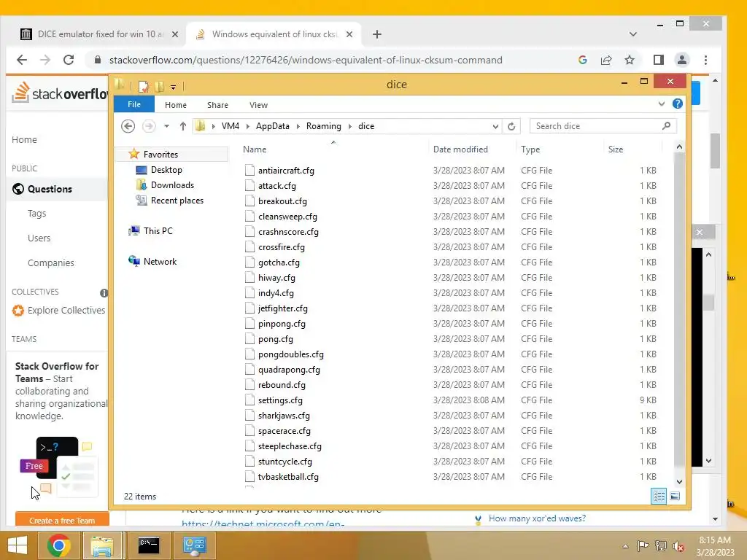Open the Share ribbon tab
The image size is (747, 560).
[217, 105]
